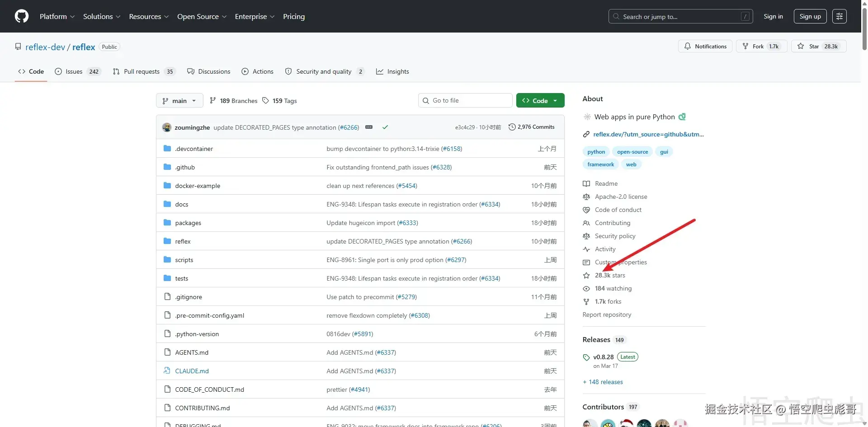This screenshot has height=427, width=868.
Task: Click the Apache-2.0 license scale icon
Action: [586, 197]
